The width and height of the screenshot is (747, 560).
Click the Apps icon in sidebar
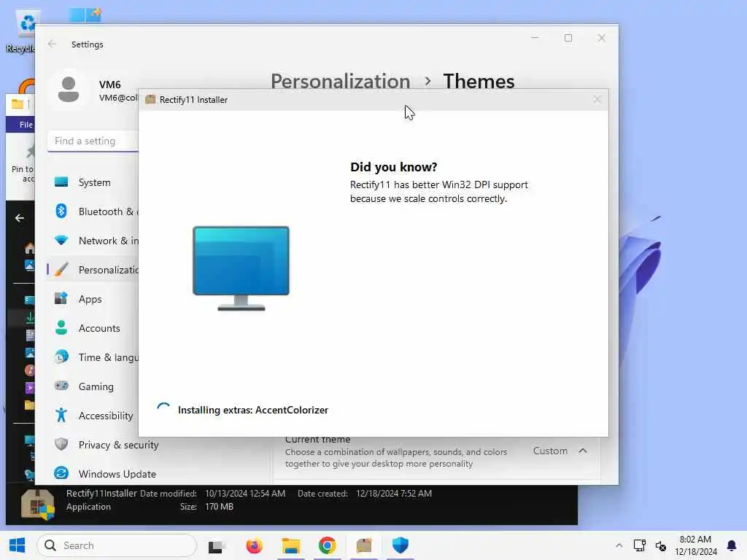pos(61,298)
